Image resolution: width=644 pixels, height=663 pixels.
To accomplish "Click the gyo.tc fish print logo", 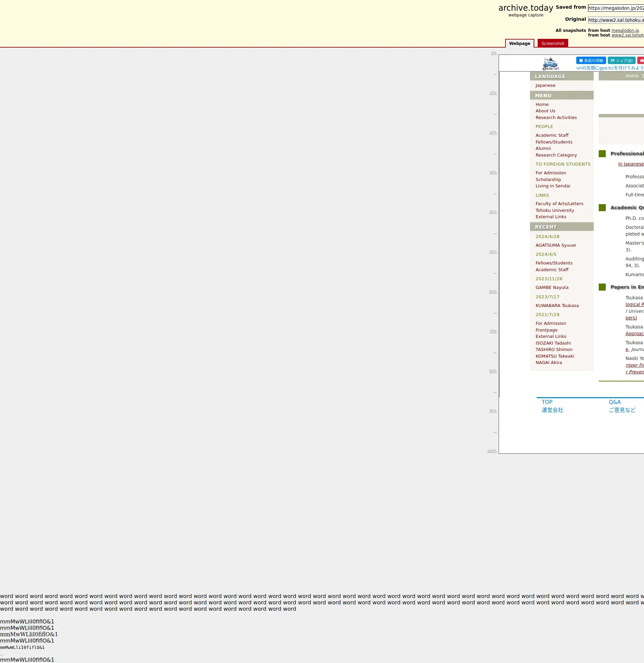I will click(x=550, y=64).
